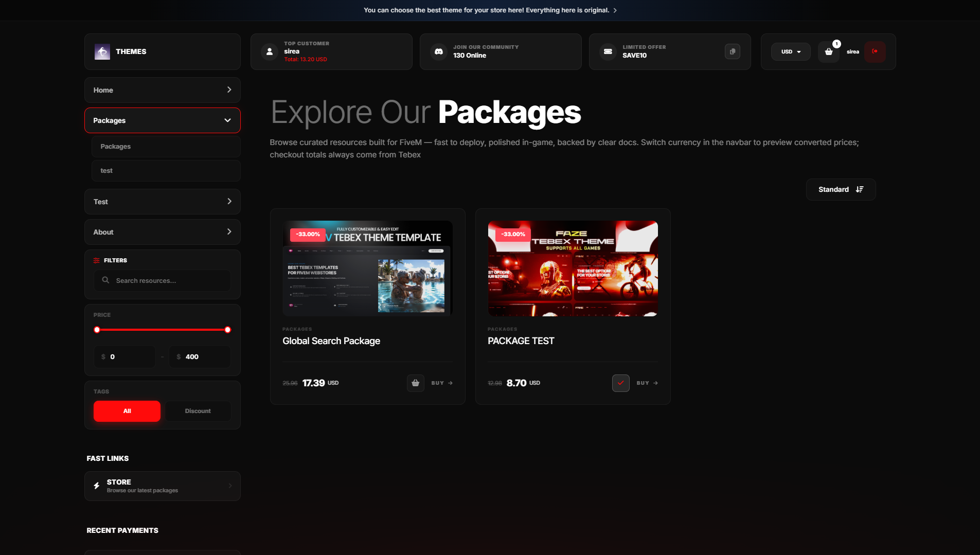Add Global Search Package to basket
This screenshot has height=555, width=980.
tap(415, 383)
